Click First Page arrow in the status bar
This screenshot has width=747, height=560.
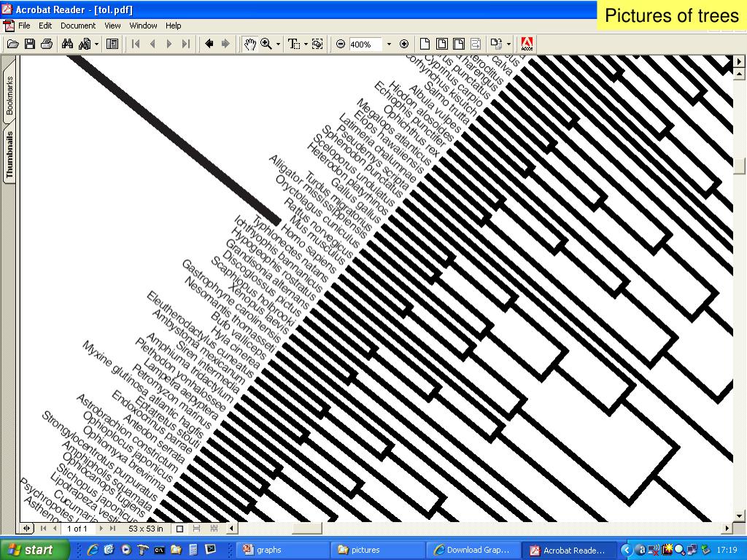coord(43,528)
